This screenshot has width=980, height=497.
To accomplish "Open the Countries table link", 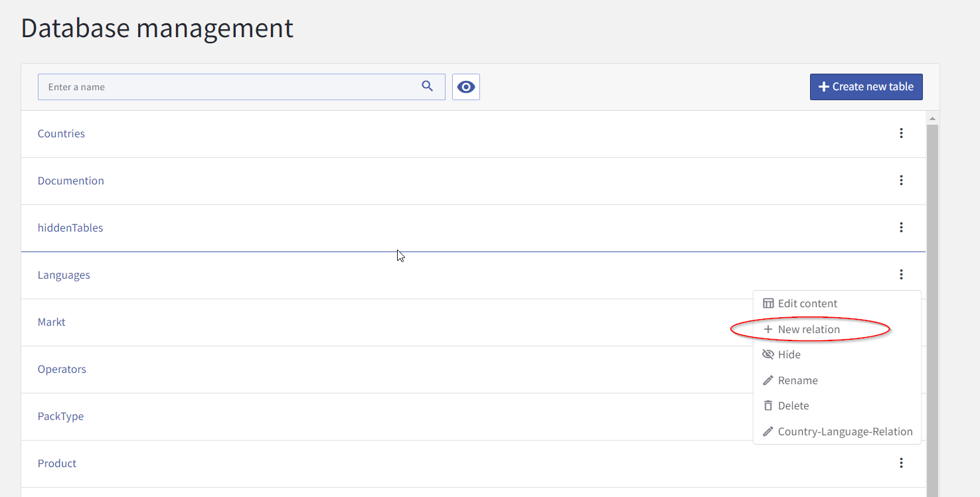I will [61, 133].
